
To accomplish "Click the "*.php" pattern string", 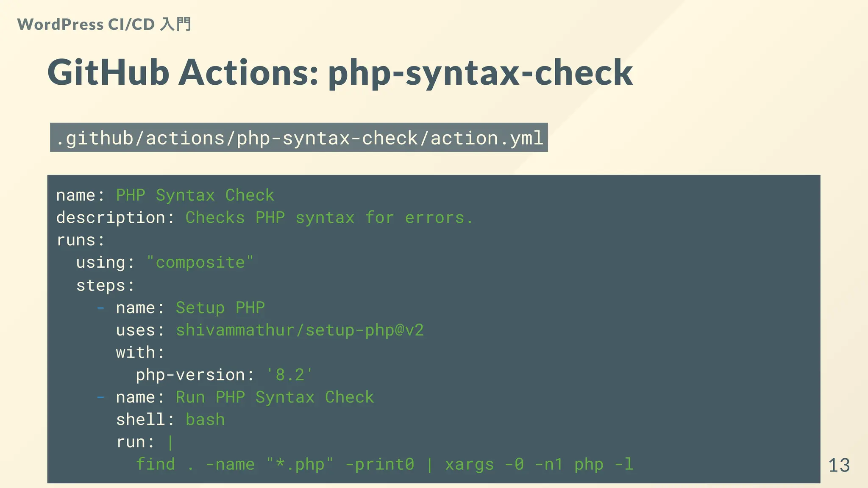I will tap(300, 465).
